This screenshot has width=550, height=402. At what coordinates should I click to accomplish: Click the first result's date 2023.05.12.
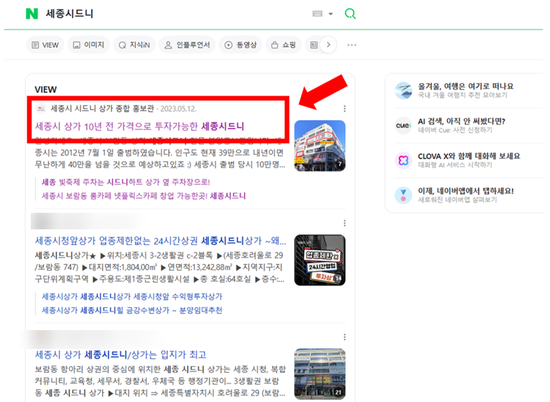pyautogui.click(x=178, y=109)
